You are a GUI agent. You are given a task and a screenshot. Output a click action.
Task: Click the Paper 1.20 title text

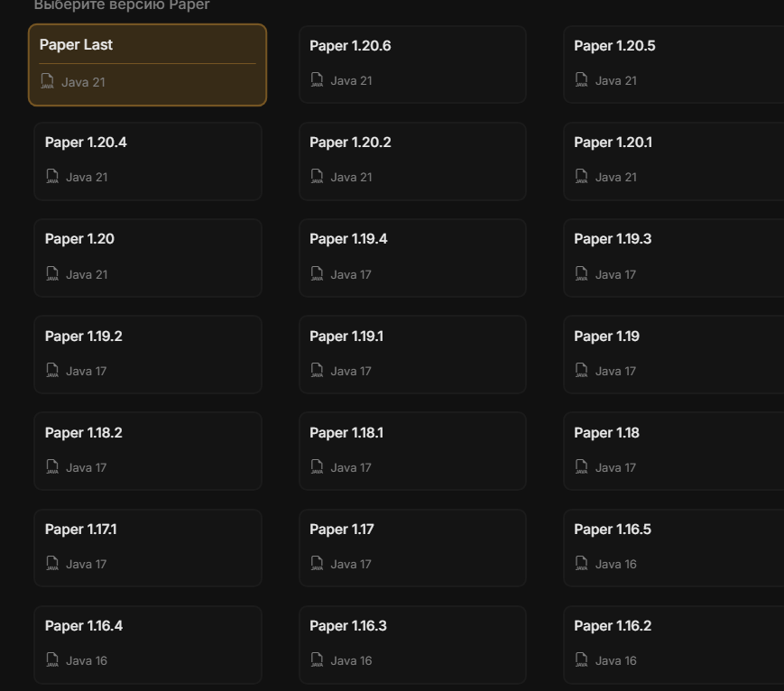click(x=79, y=239)
